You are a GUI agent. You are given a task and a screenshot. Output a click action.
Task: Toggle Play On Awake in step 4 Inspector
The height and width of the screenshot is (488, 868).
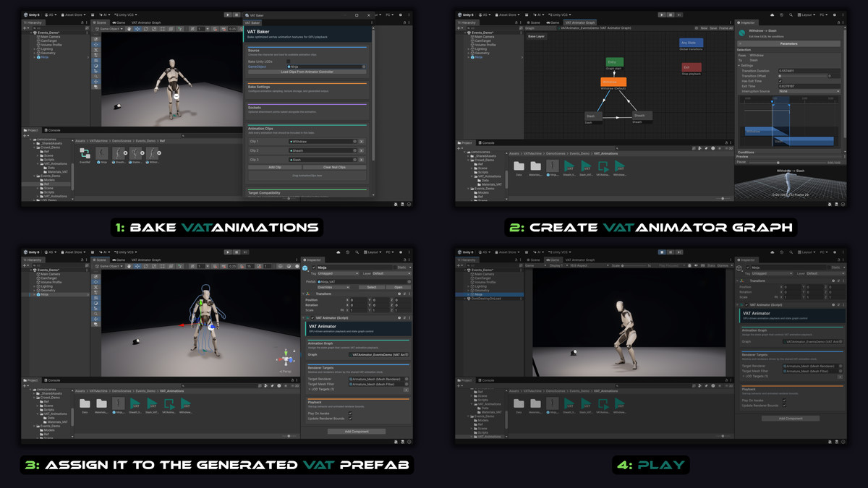tap(784, 401)
